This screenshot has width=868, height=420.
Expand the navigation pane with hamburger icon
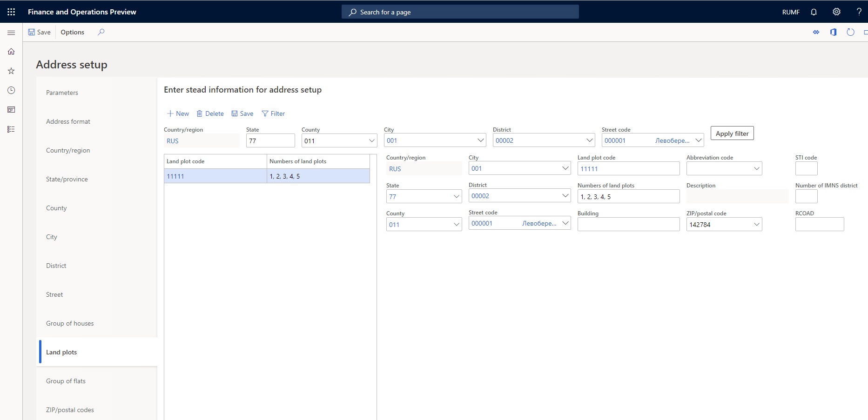pos(11,33)
